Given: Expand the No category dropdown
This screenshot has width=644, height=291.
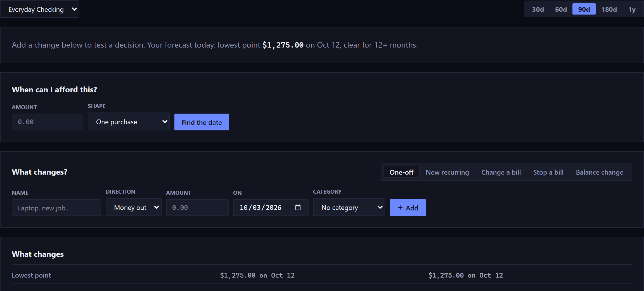Looking at the screenshot, I should point(349,207).
